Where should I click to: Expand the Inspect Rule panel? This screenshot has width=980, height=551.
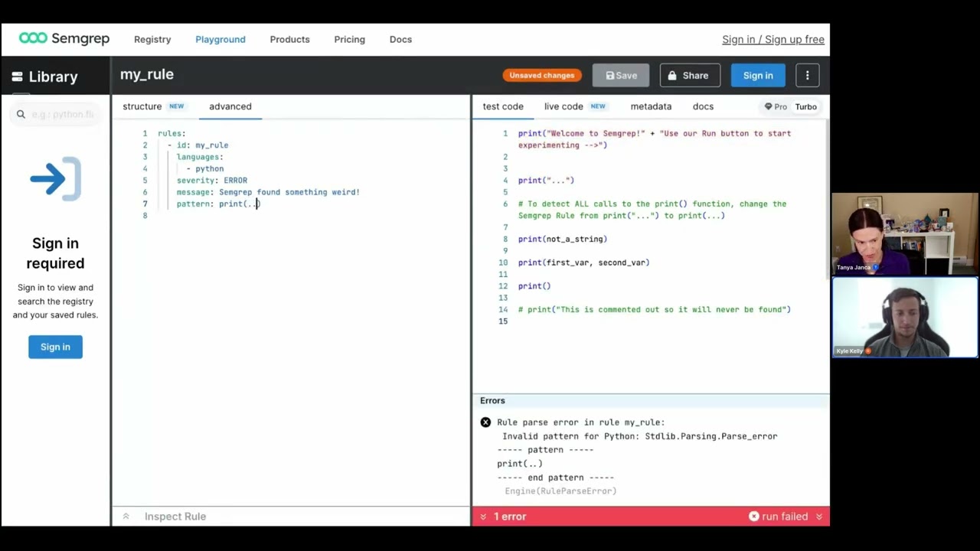click(175, 517)
